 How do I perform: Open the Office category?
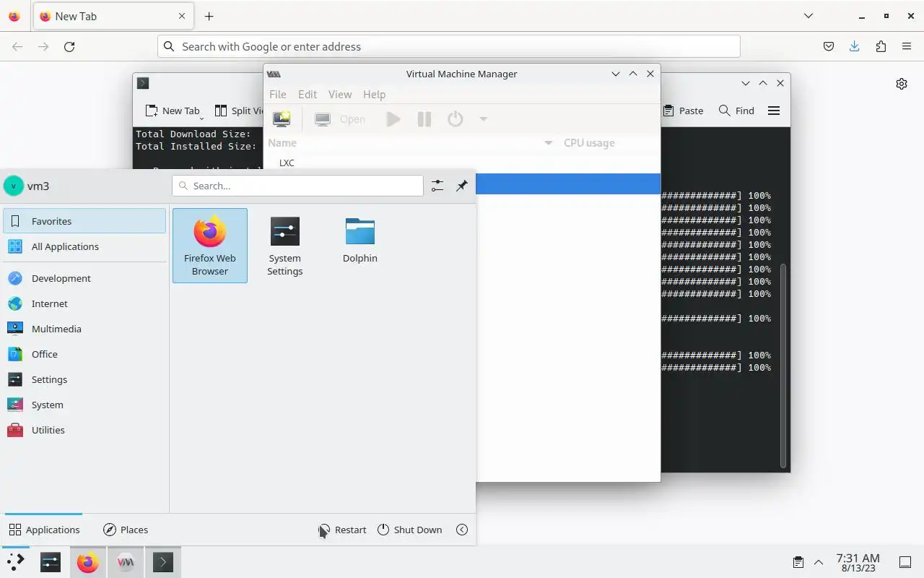tap(84, 354)
